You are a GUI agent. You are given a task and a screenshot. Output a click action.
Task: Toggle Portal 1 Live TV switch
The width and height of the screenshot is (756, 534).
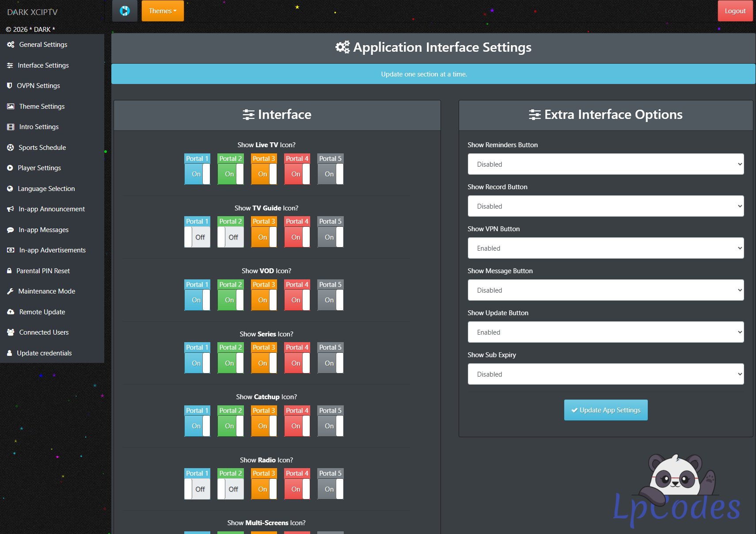[197, 174]
